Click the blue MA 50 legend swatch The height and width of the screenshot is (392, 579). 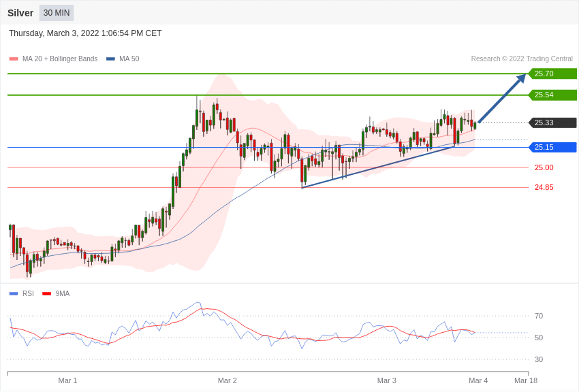point(110,59)
